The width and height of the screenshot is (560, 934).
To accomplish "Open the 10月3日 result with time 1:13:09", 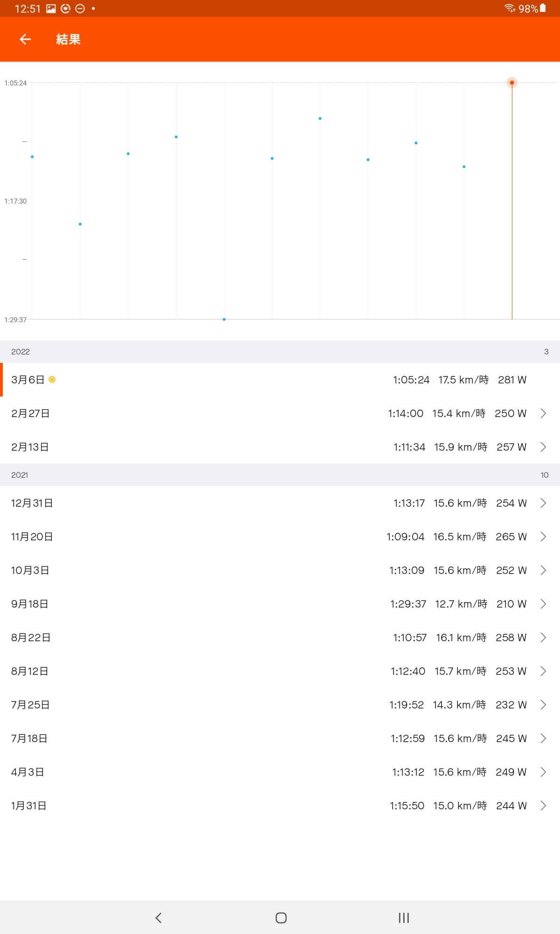I will [280, 570].
